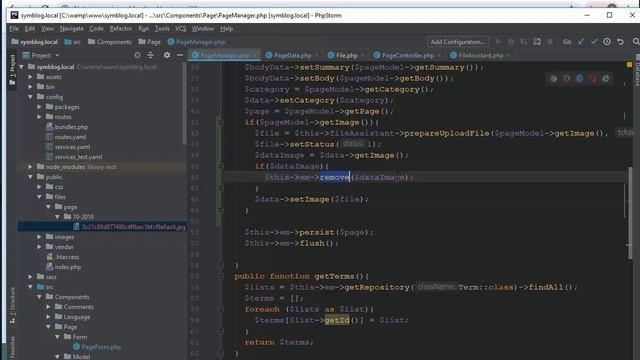Viewport: 640px width, 360px height.
Task: Collapse the public folder
Action: pos(31,177)
